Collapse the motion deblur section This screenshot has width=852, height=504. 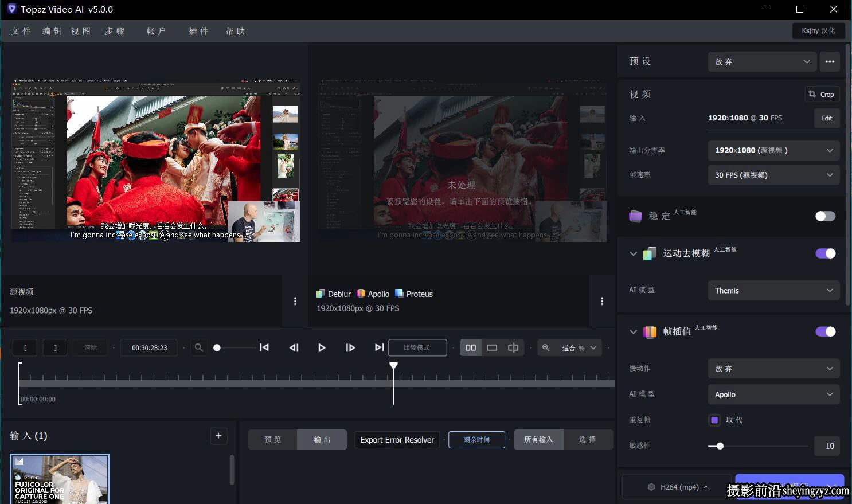coord(633,253)
